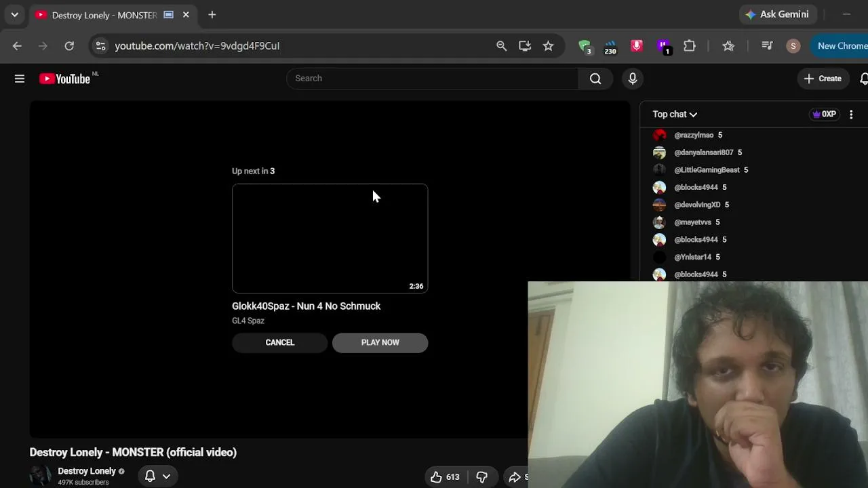Select the Destroy Lonely - MONSTER tab

coord(104,15)
